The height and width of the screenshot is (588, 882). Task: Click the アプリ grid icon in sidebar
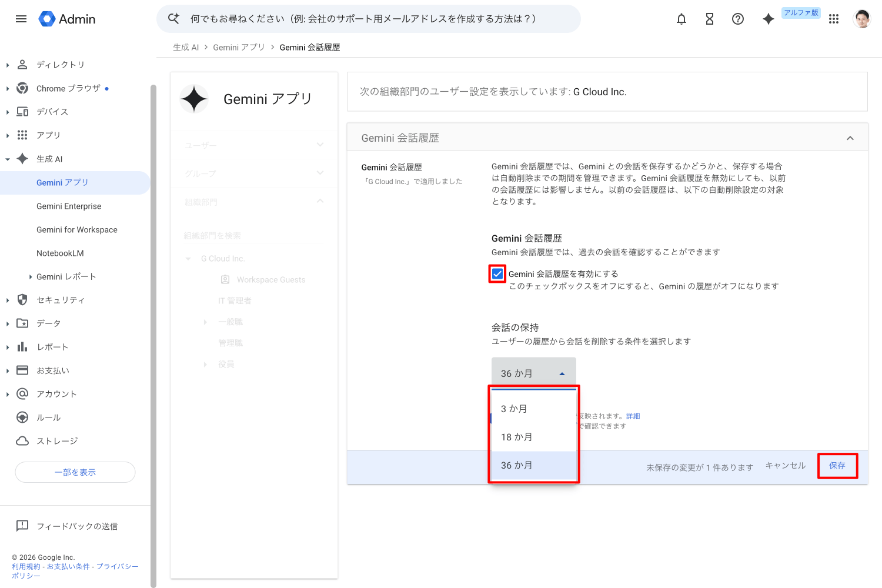[22, 135]
